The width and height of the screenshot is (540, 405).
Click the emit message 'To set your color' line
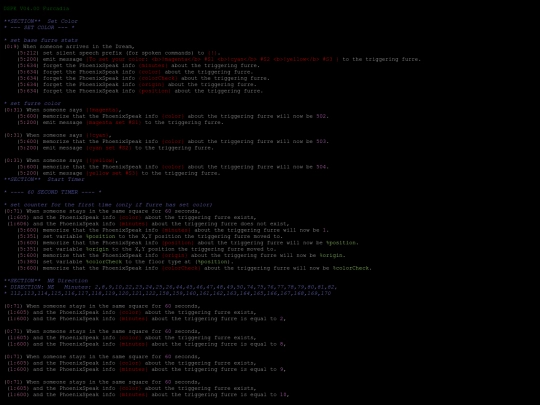[x=219, y=59]
